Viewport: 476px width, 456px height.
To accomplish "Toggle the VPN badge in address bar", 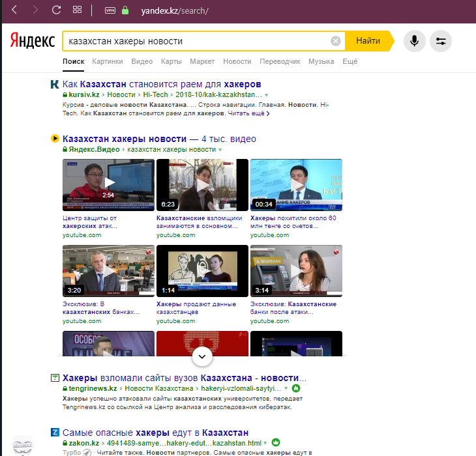I will pyautogui.click(x=110, y=10).
